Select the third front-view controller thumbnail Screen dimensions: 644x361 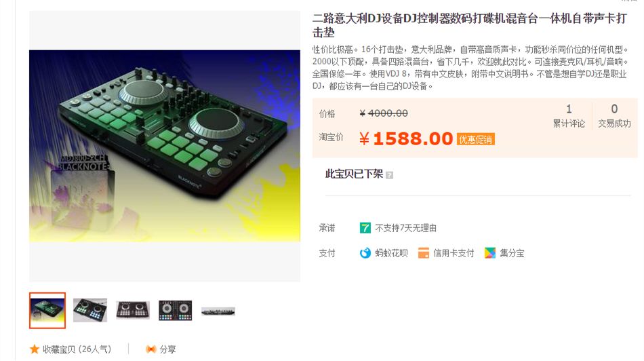tap(133, 310)
